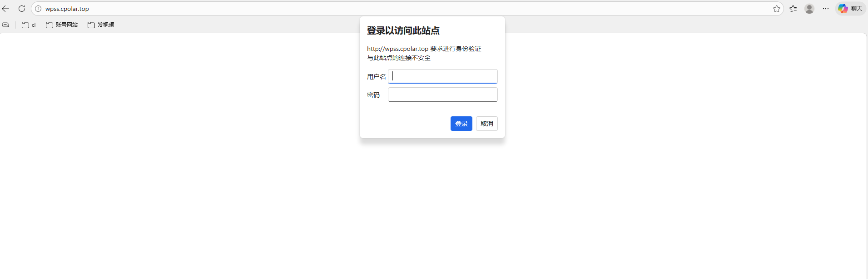Open the 发视频 bookmarks folder

[x=101, y=25]
